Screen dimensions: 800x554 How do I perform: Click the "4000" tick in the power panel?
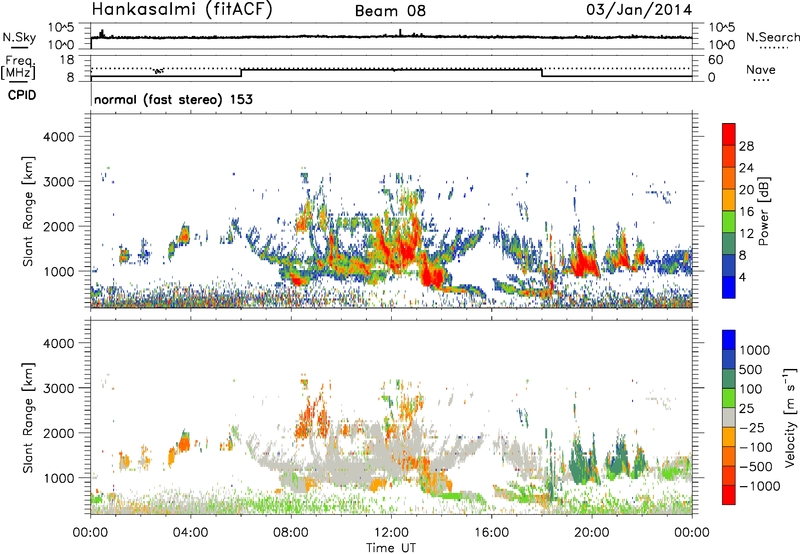point(59,137)
